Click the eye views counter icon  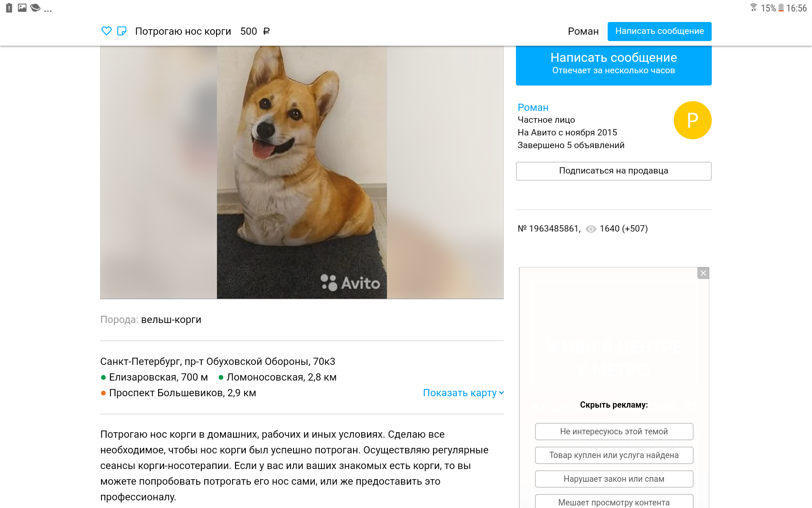point(591,229)
